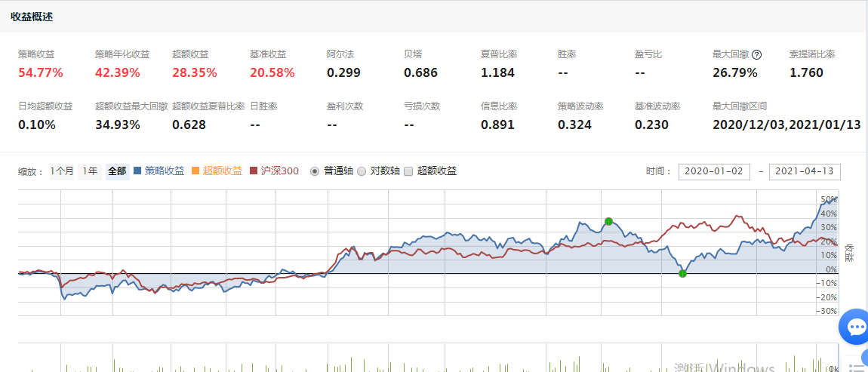868x372 pixels.
Task: Open the blue chat support bubble
Action: click(x=856, y=327)
